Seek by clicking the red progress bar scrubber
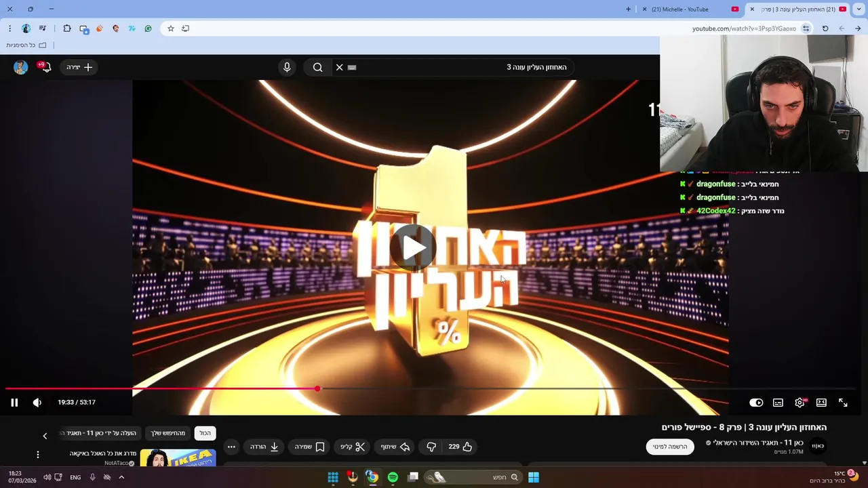This screenshot has height=488, width=868. tap(317, 388)
